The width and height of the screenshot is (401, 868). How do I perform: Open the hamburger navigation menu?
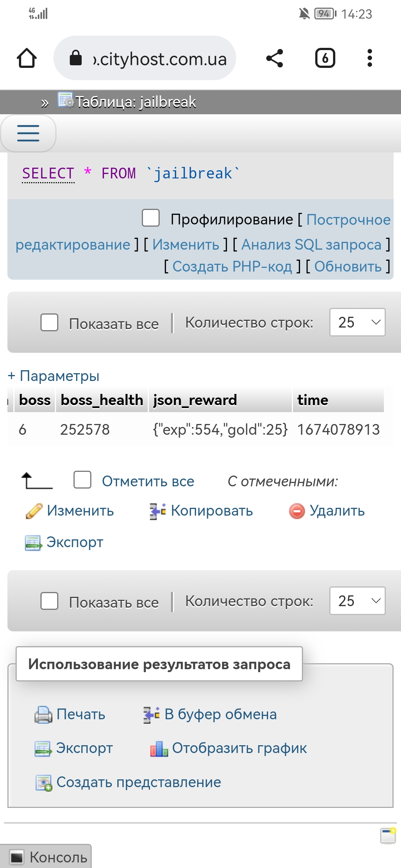28,133
